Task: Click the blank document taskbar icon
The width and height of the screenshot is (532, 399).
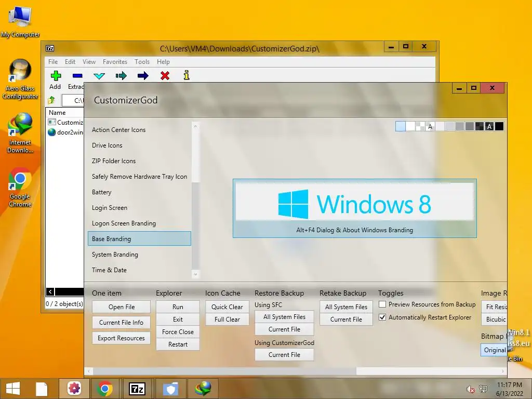Action: click(x=42, y=389)
